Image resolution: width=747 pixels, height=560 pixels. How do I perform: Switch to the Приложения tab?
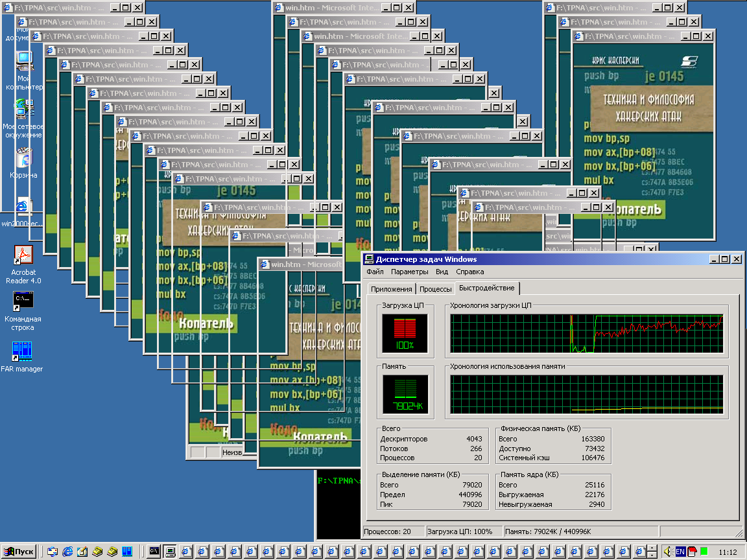click(x=392, y=289)
